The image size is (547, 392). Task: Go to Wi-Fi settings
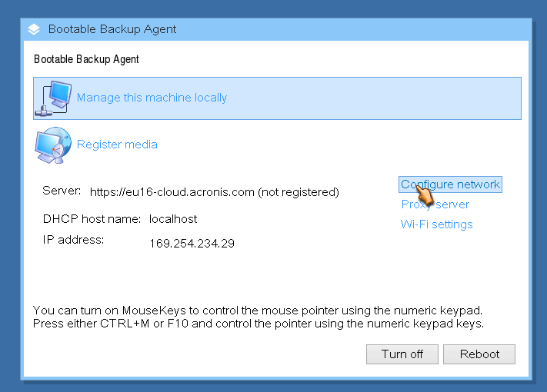coord(436,224)
